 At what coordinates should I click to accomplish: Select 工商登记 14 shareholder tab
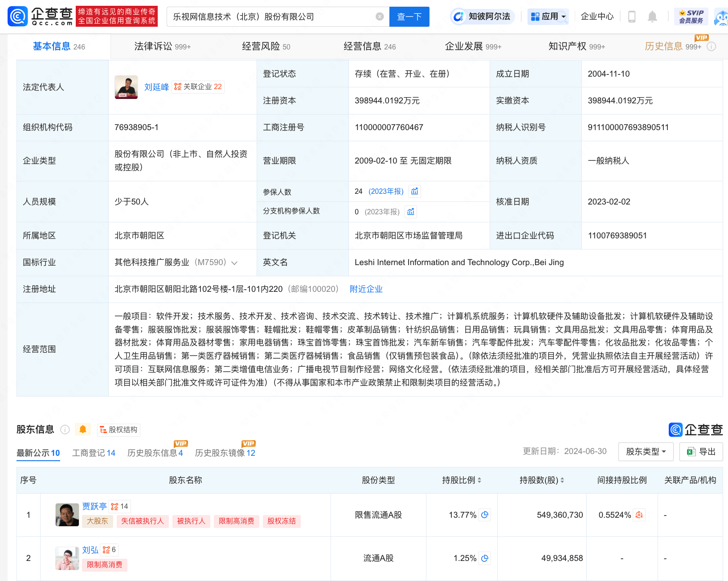[x=94, y=453]
